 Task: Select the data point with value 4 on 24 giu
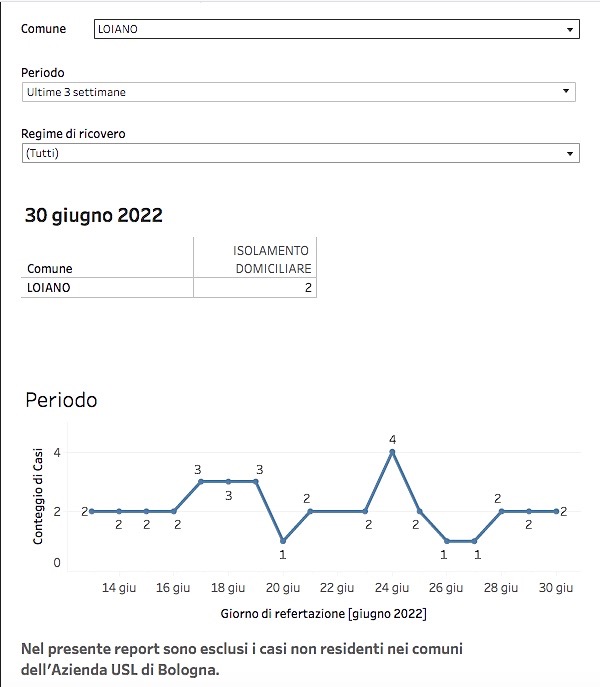pyautogui.click(x=392, y=452)
